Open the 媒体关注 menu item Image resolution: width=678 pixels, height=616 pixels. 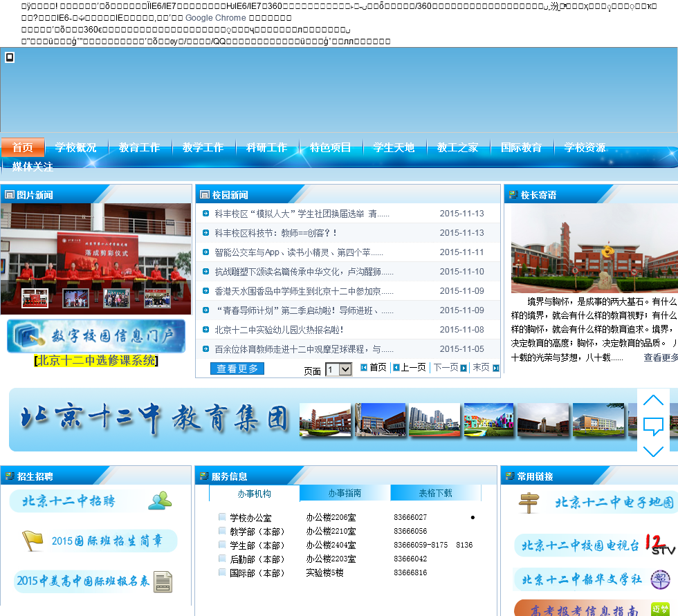(33, 167)
